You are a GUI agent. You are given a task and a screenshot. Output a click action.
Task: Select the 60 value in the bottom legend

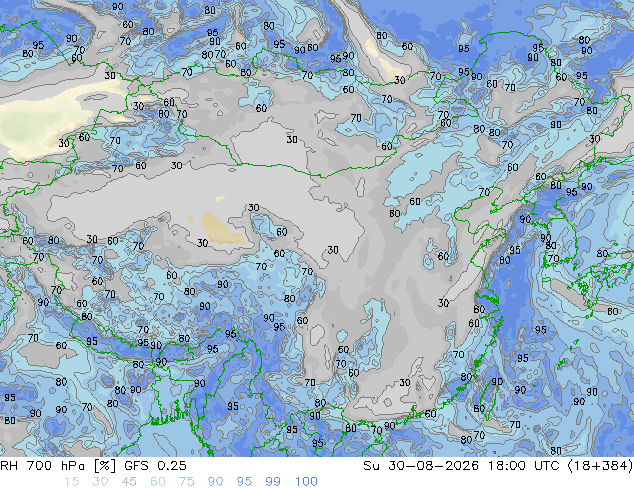click(x=158, y=482)
